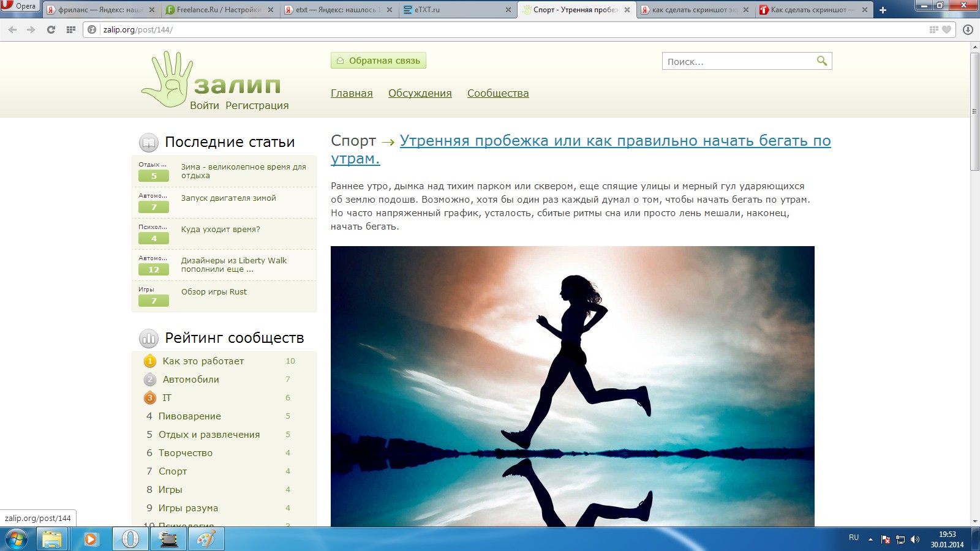
Task: Open the 'Запуск двигателя зимой' article
Action: coord(228,198)
